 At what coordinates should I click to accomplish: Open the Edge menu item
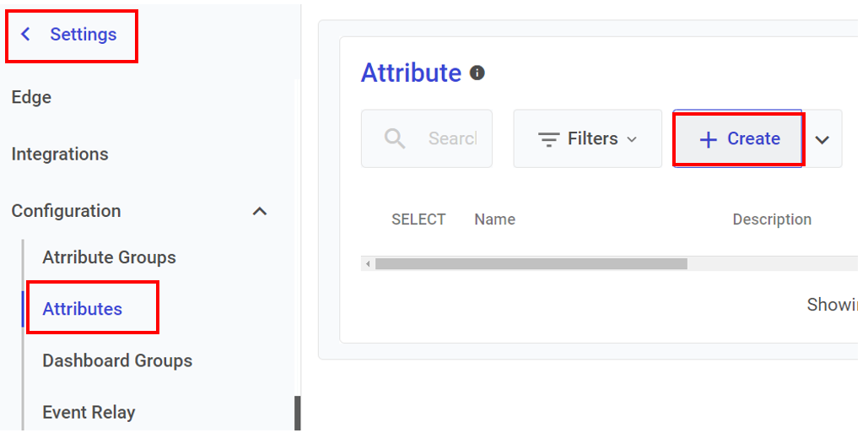coord(31,97)
